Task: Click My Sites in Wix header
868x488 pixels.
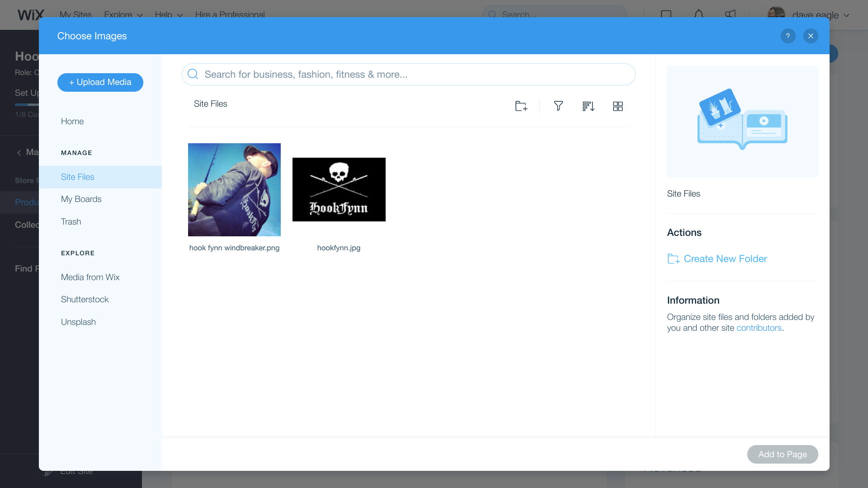Action: click(75, 14)
